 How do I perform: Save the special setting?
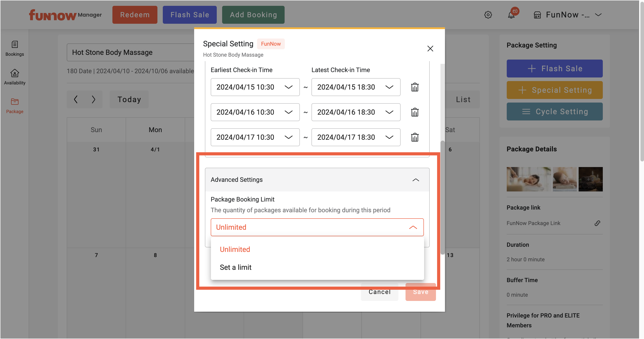coord(421,292)
